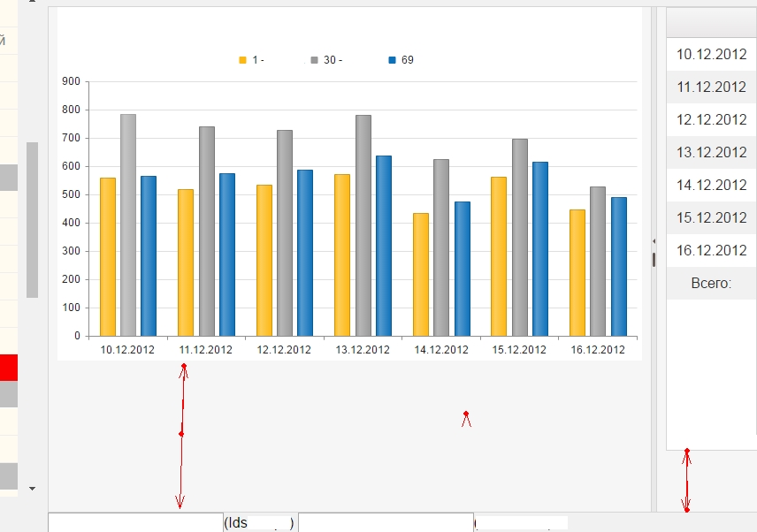Click the blue bar for 13.12.2012
Screen dimensions: 757x532
(384, 246)
